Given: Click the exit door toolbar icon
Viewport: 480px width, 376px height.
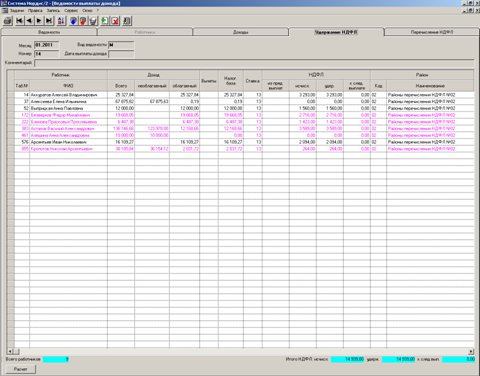Looking at the screenshot, I should coord(127,21).
